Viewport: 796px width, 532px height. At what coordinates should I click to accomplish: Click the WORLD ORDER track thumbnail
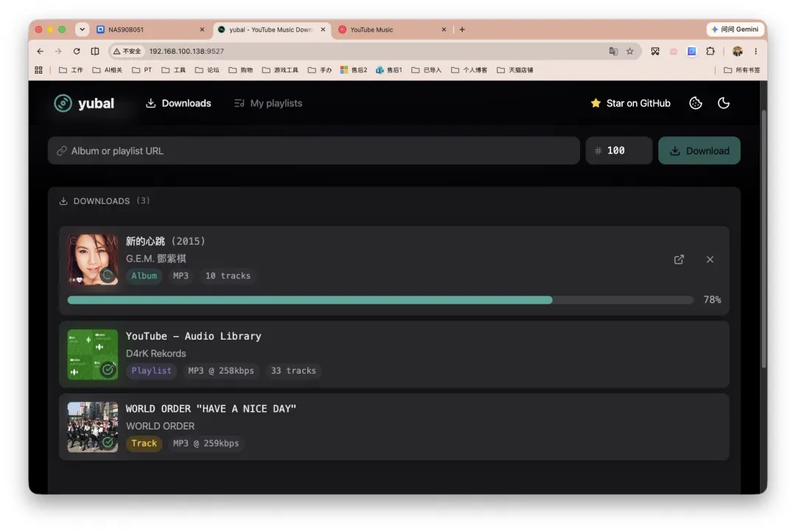(x=92, y=427)
